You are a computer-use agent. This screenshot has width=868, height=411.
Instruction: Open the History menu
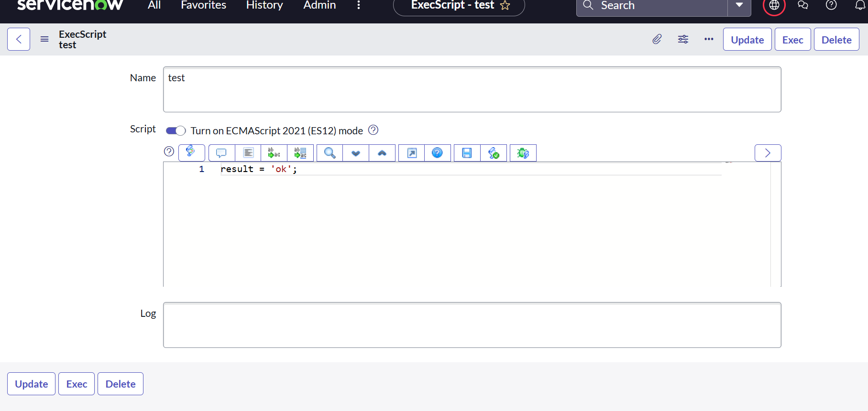(x=264, y=5)
